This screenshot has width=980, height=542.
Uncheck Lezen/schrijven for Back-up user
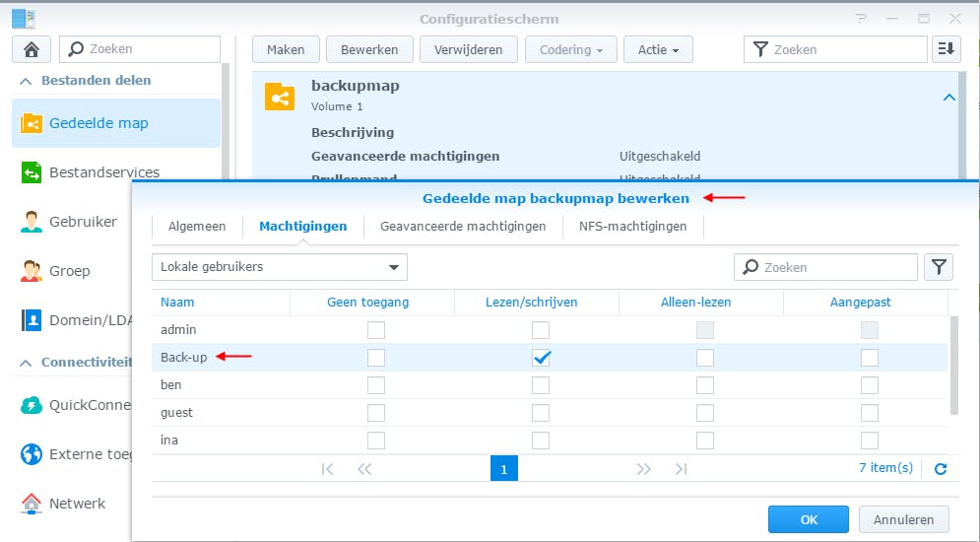[541, 358]
